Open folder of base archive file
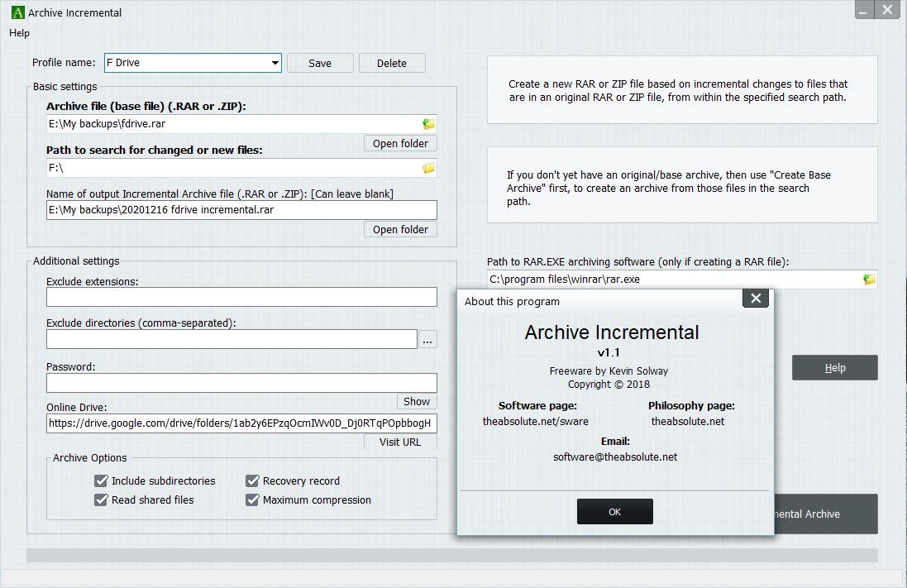Image resolution: width=907 pixels, height=588 pixels. pyautogui.click(x=400, y=144)
